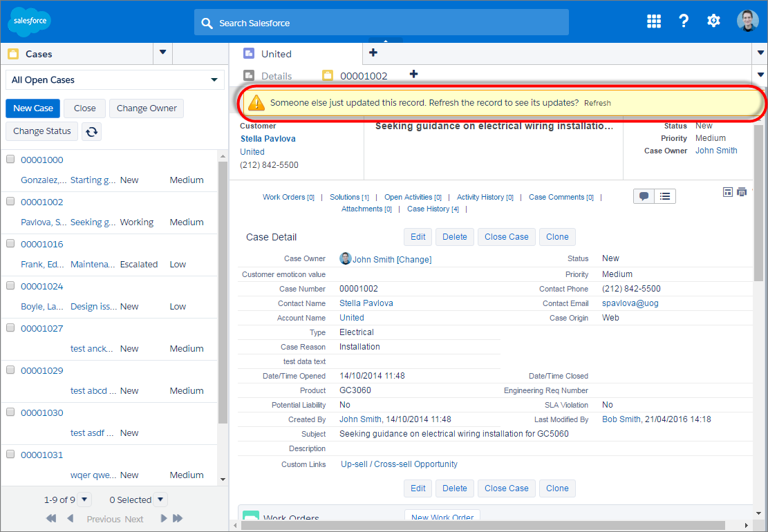Click the spavlova@uog contact email link
The width and height of the screenshot is (768, 532).
pos(630,303)
